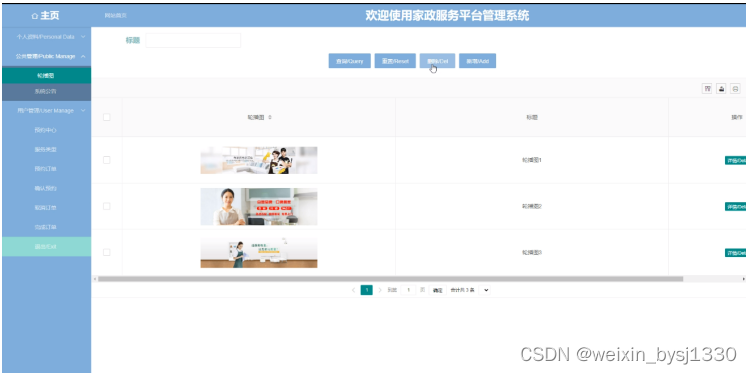Screen dimensions: 752x374
Task: Toggle the select-all checkbox in table header
Action: coord(106,117)
